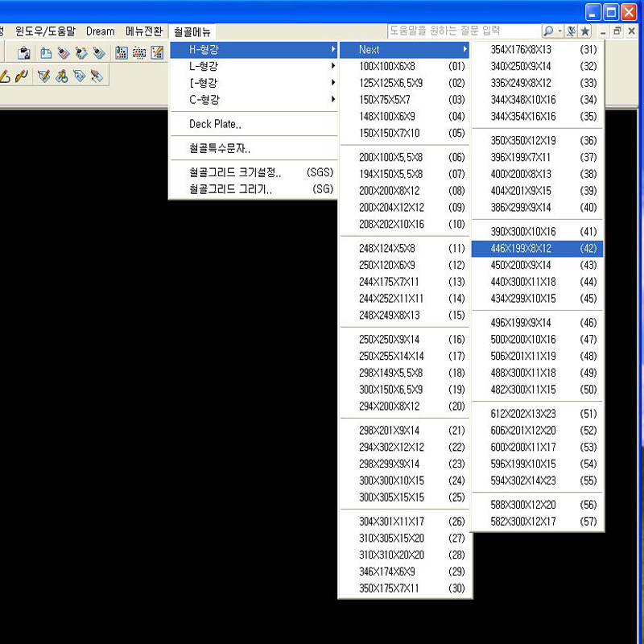This screenshot has width=644, height=644.
Task: Select H-beam 208X202X10X16 (10)
Action: point(405,225)
